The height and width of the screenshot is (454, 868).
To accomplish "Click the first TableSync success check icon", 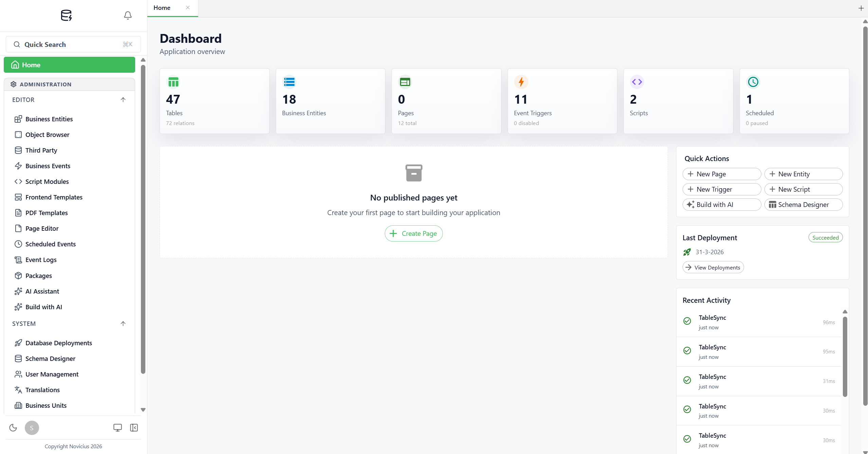I will click(687, 321).
